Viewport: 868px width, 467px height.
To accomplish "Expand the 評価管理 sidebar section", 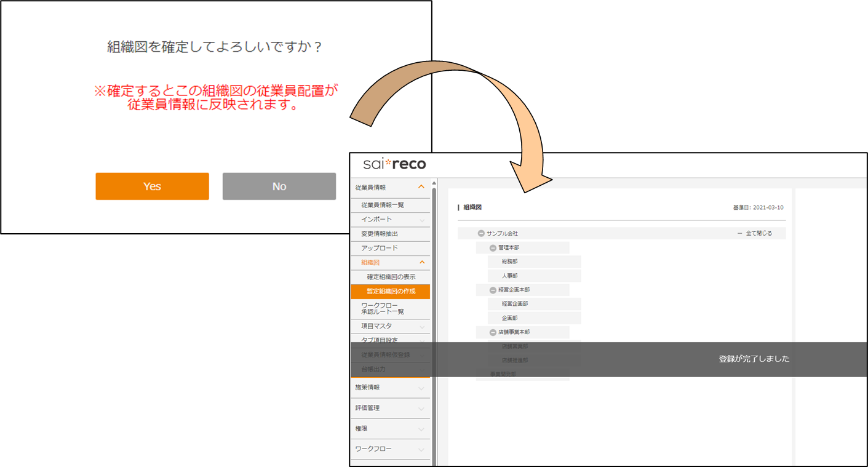I will 421,408.
